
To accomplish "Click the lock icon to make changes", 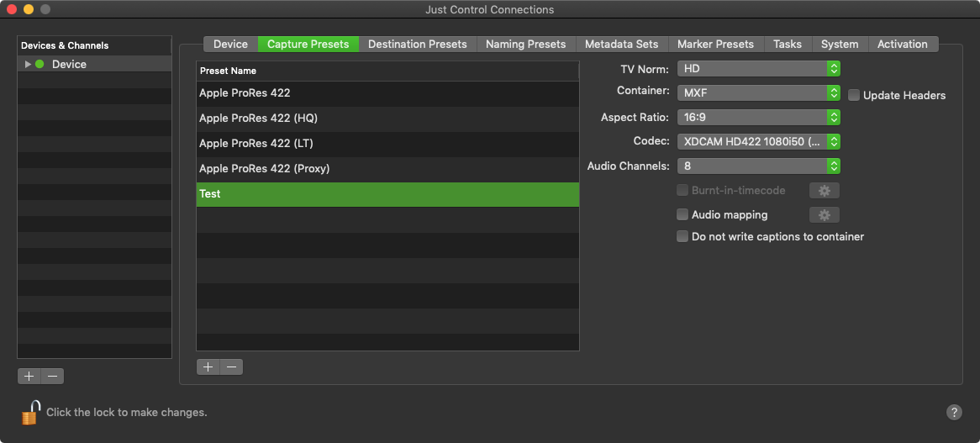I will point(30,413).
